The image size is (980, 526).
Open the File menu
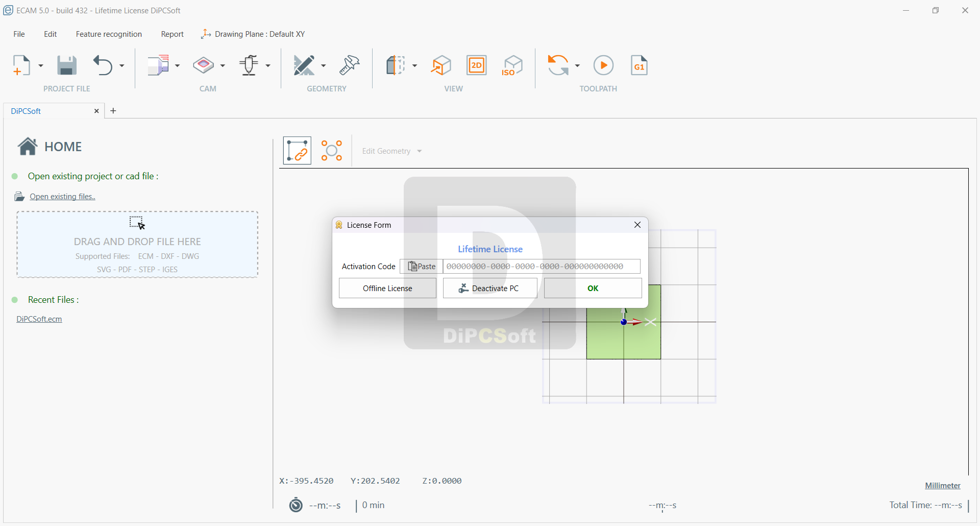[19, 34]
